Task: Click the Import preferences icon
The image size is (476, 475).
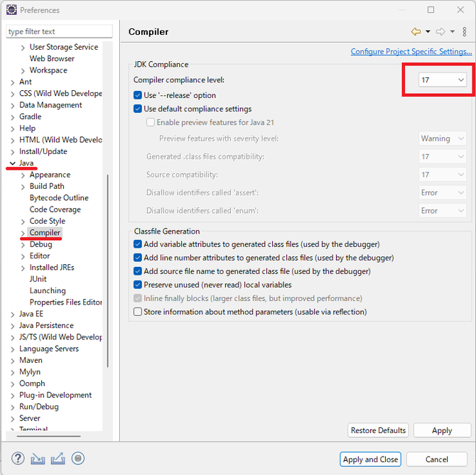Action: point(38,459)
